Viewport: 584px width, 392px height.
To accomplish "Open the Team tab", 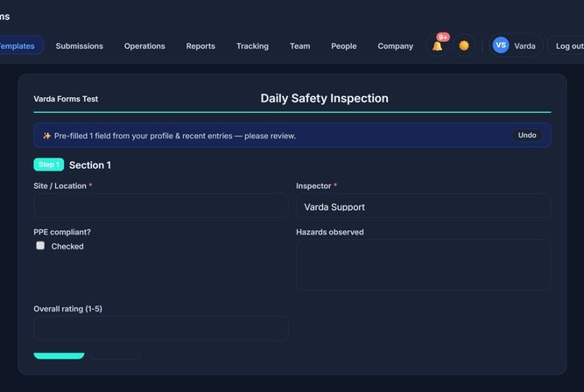I will point(299,45).
